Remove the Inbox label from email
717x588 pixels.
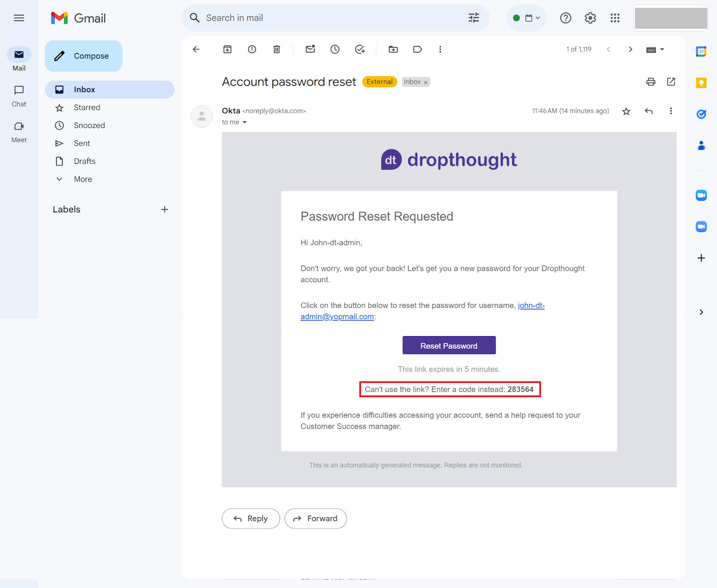(x=426, y=82)
